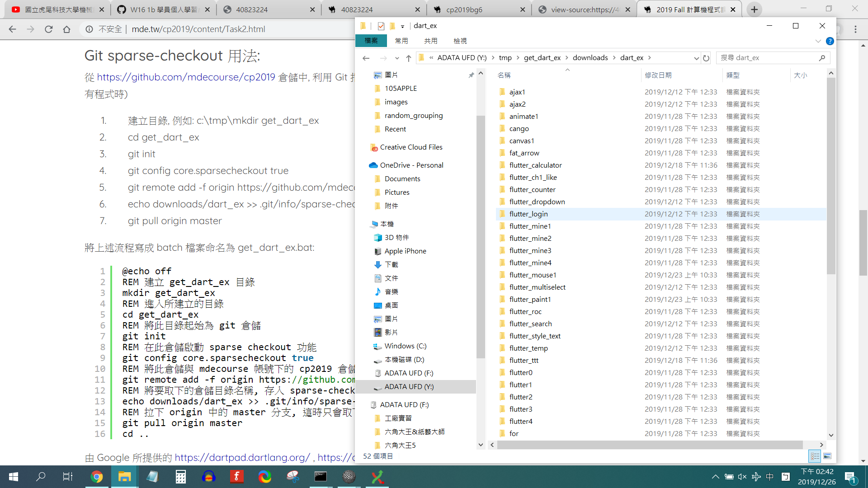Reload the Chrome page
The image size is (868, 488).
point(49,29)
